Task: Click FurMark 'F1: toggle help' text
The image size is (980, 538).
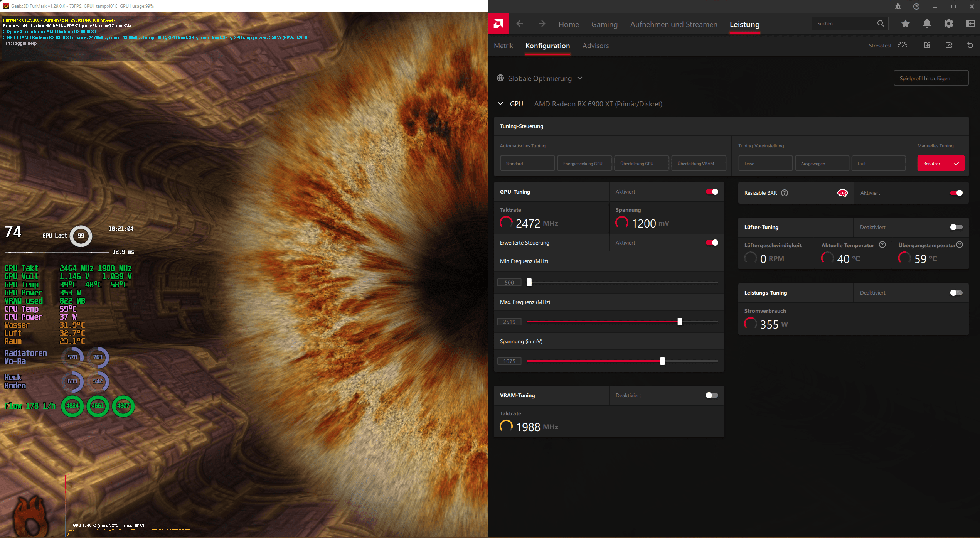Action: (20, 43)
